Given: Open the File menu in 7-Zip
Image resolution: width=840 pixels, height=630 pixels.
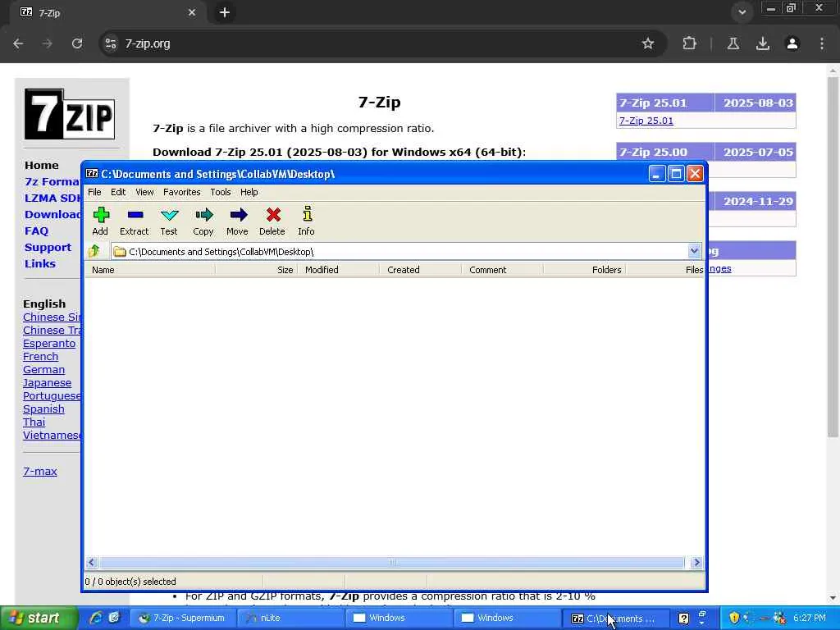Looking at the screenshot, I should pos(94,192).
